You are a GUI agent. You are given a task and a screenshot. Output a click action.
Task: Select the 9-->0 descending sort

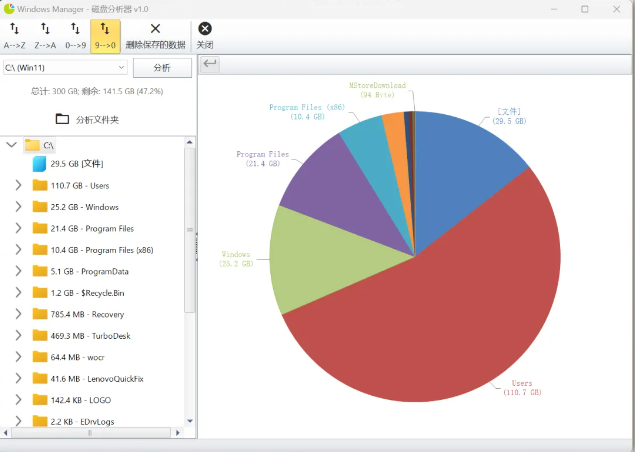click(x=105, y=36)
